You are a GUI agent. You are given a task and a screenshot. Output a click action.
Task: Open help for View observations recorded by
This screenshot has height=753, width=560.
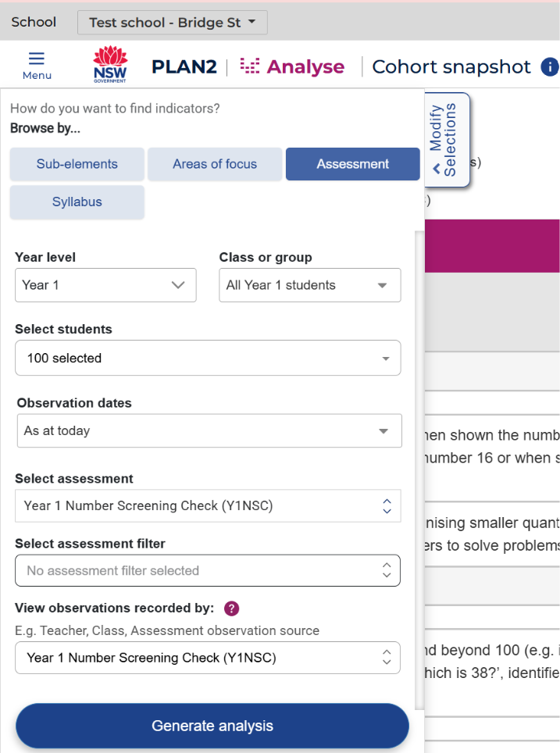231,608
